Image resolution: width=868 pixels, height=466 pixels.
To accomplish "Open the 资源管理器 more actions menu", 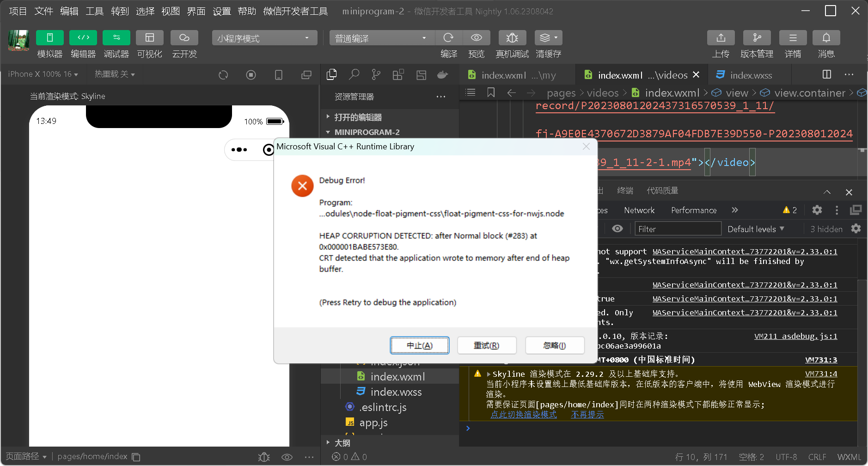I will [x=441, y=97].
